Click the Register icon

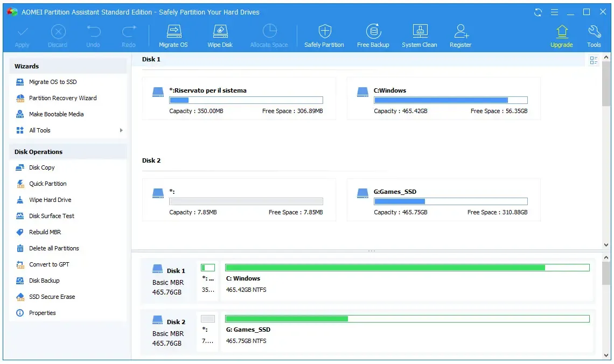tap(460, 36)
